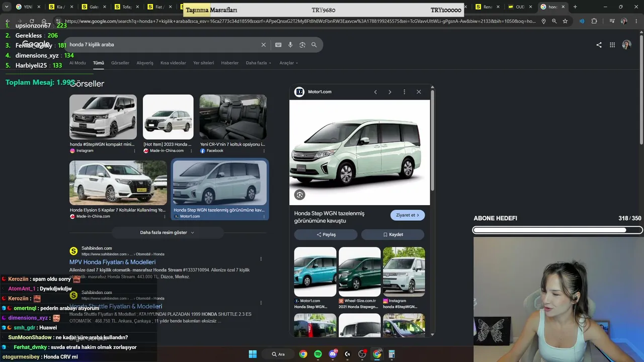The image size is (644, 362).
Task: Switch to AI Modu tab
Action: pyautogui.click(x=77, y=63)
